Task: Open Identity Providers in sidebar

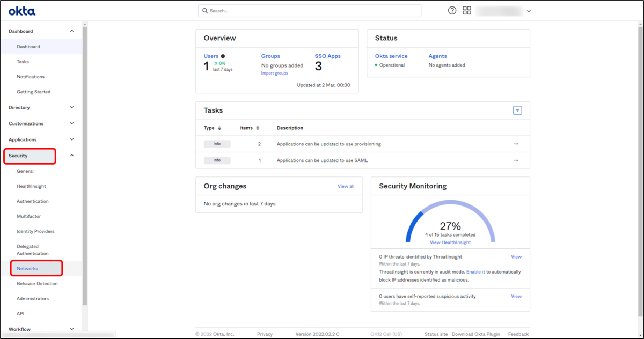Action: 35,231
